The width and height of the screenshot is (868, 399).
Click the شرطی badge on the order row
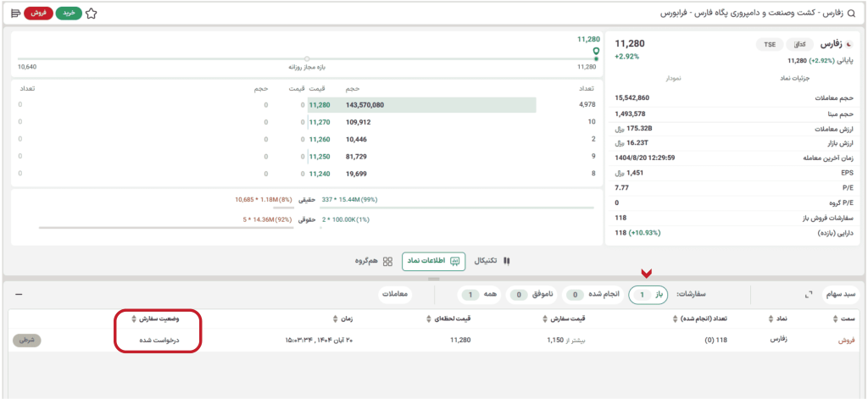[26, 340]
